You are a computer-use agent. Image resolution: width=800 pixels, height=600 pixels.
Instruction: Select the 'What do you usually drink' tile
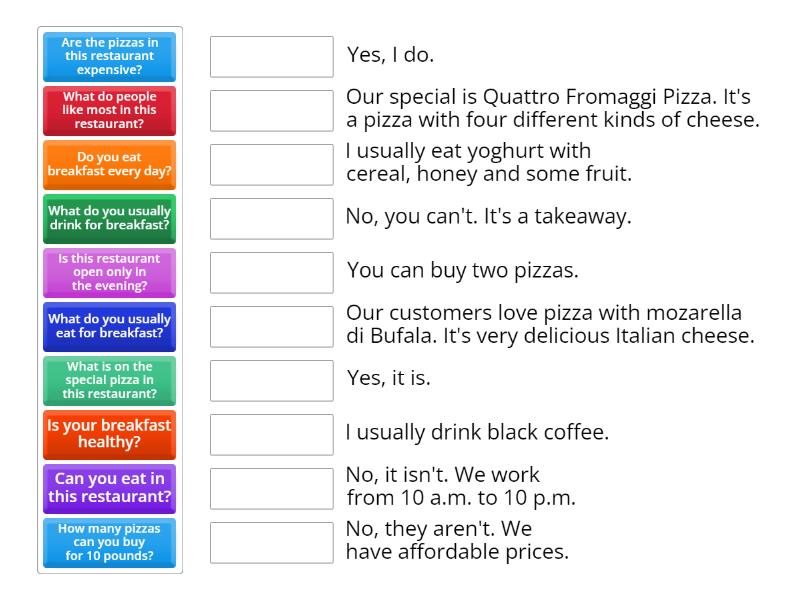coord(110,219)
